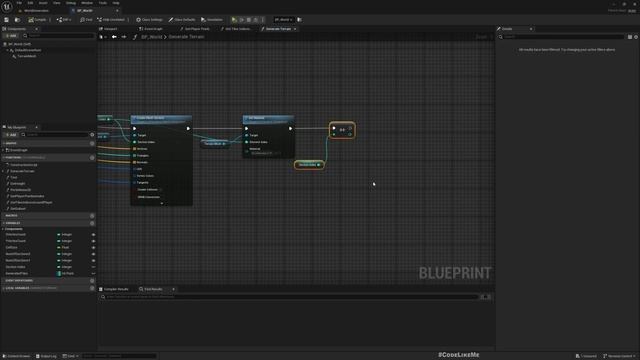This screenshot has height=360, width=640.
Task: Open the debug object dropdown
Action: [283, 20]
